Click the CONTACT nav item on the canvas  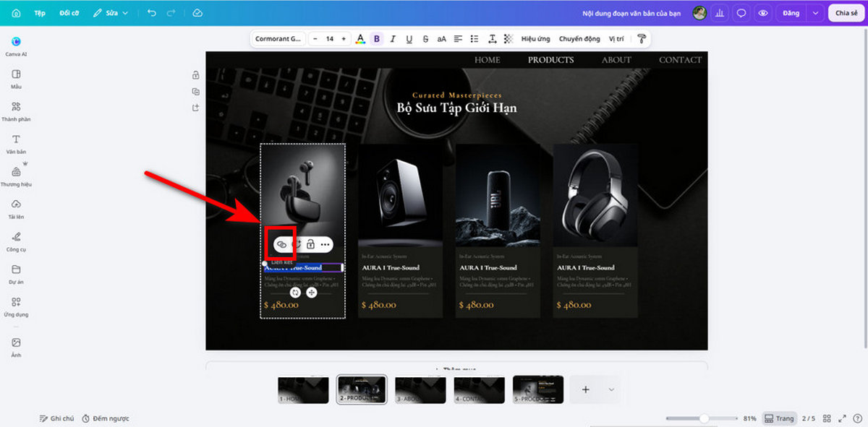(x=680, y=60)
